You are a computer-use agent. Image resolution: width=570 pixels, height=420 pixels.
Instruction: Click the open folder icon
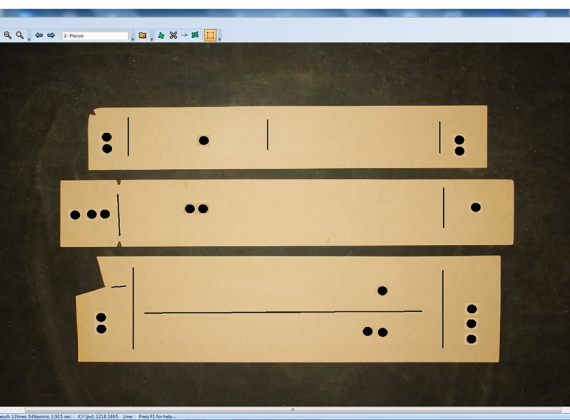point(142,35)
